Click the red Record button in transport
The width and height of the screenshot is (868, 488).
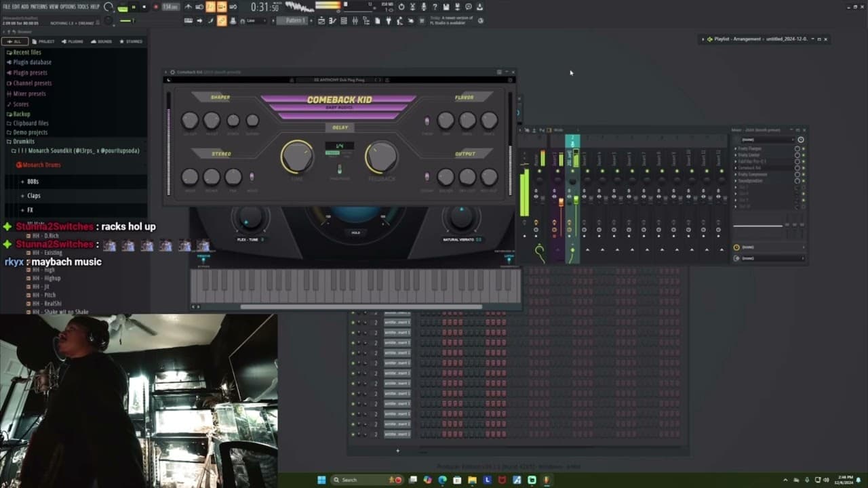[155, 7]
